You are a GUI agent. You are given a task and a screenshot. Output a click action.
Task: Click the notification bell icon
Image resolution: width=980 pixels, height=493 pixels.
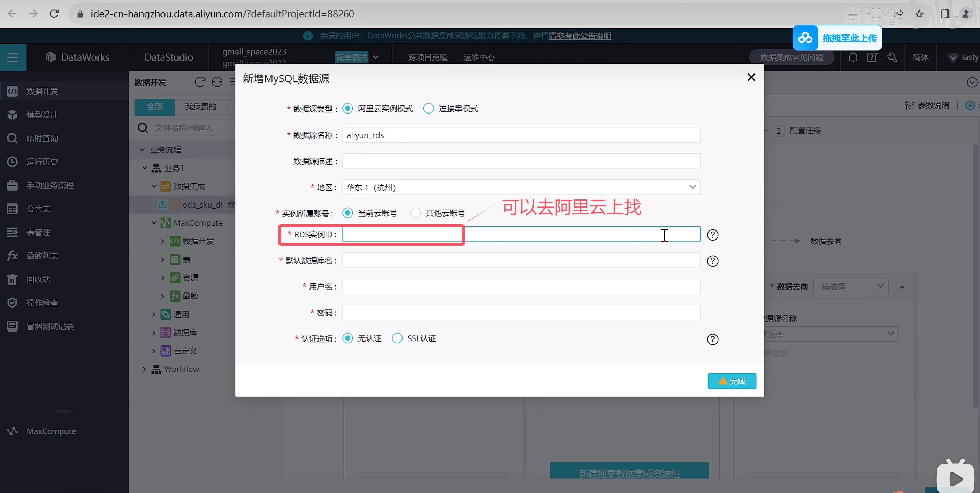pyautogui.click(x=853, y=57)
